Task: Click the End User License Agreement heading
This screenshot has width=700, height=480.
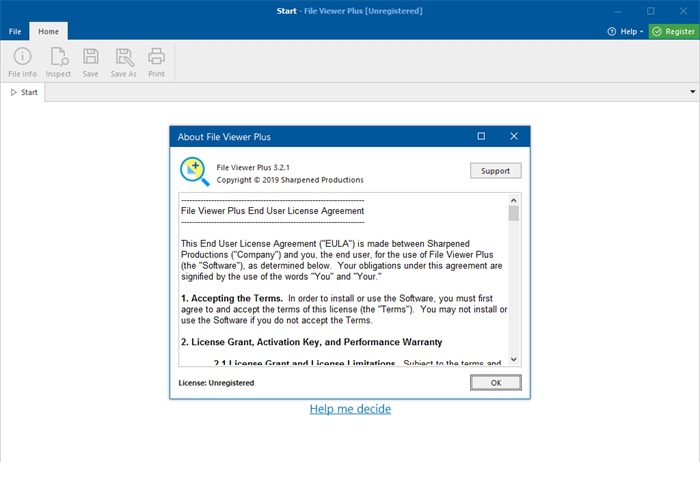Action: 272,211
